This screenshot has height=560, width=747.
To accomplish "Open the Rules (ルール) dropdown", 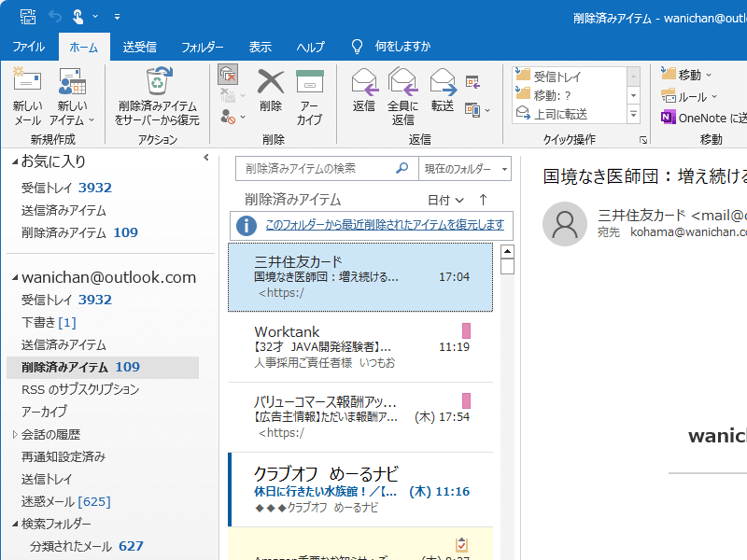I will click(688, 97).
